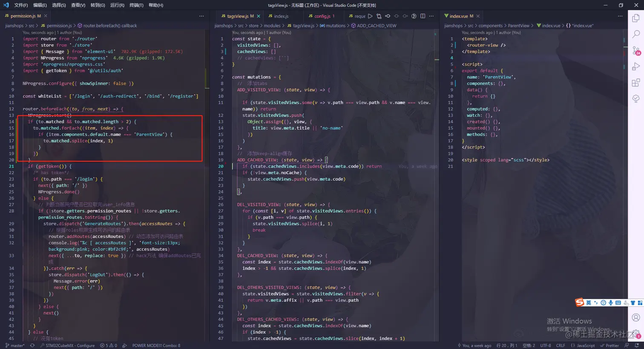This screenshot has width=644, height=349.
Task: Open the 查看(V) menu
Action: [78, 5]
